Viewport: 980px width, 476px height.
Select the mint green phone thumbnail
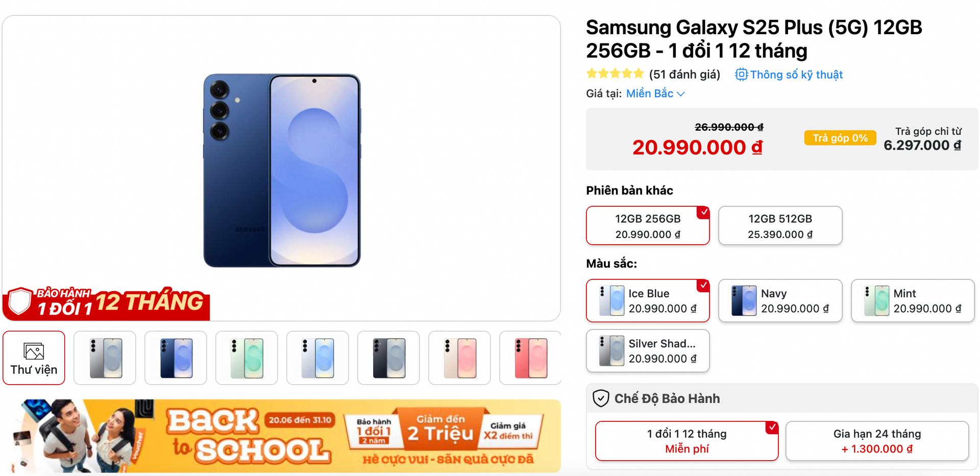[x=247, y=358]
